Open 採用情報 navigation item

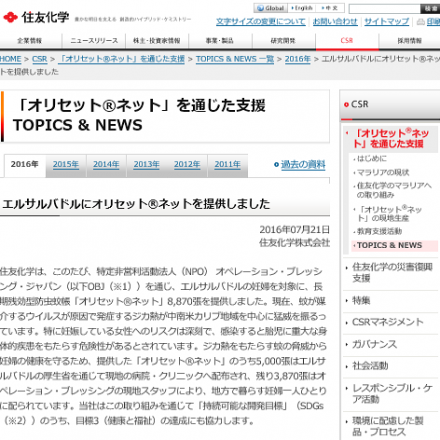click(409, 41)
